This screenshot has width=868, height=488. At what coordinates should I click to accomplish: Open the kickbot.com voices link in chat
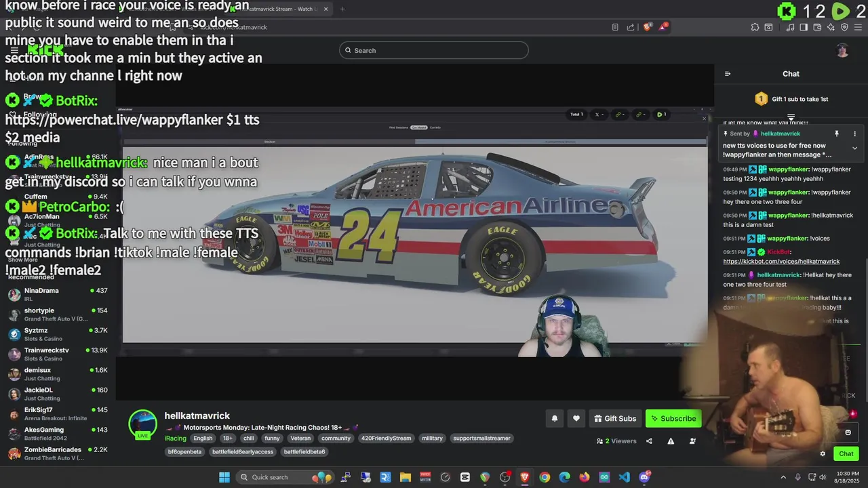coord(781,262)
